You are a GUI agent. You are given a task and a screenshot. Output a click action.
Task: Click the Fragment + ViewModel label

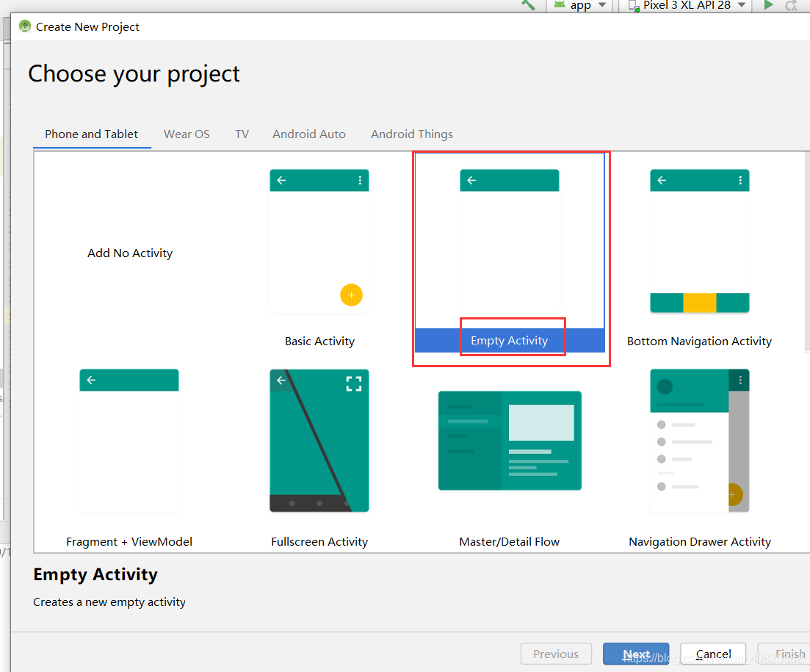pos(129,542)
